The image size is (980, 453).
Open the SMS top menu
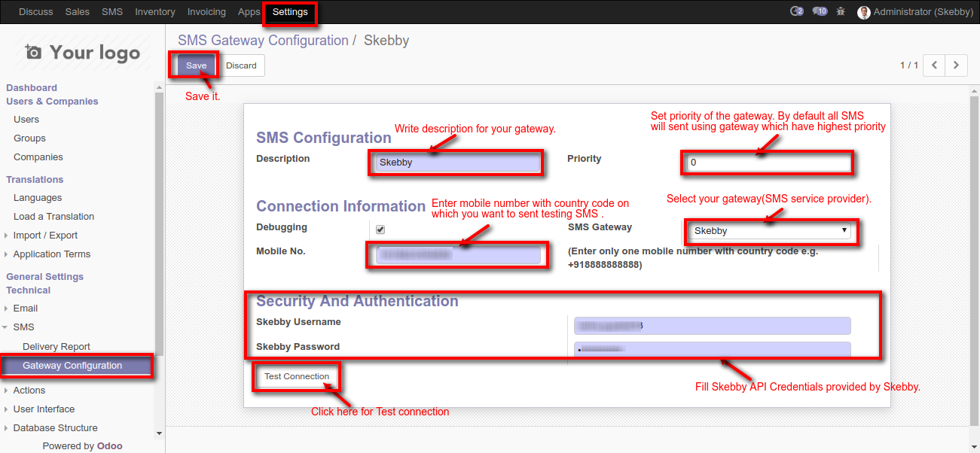coord(112,12)
